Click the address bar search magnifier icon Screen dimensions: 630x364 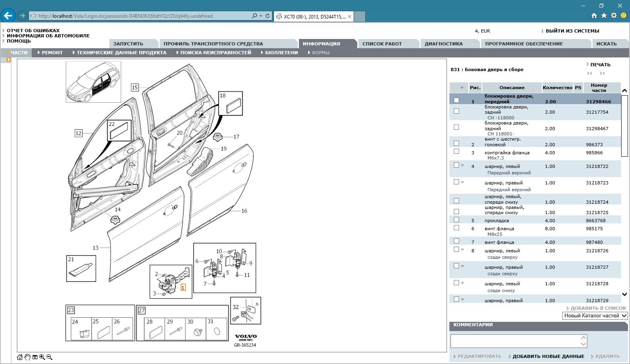pos(254,16)
